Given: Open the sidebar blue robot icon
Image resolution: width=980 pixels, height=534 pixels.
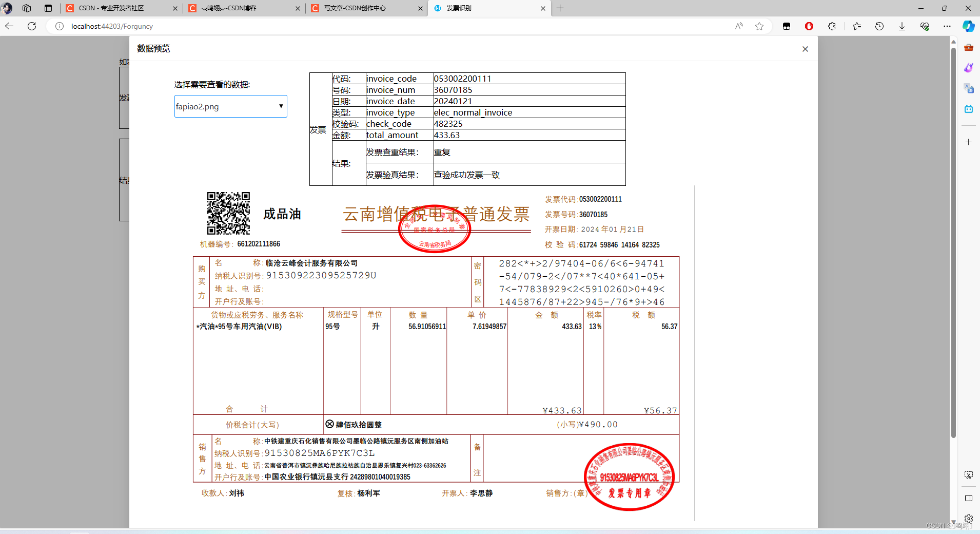Looking at the screenshot, I should (x=969, y=109).
